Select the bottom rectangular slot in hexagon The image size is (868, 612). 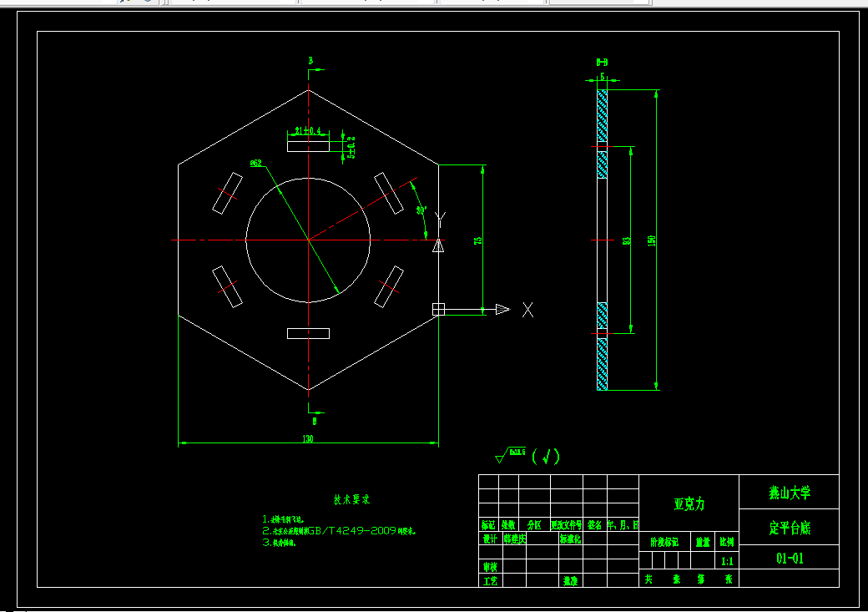(308, 333)
